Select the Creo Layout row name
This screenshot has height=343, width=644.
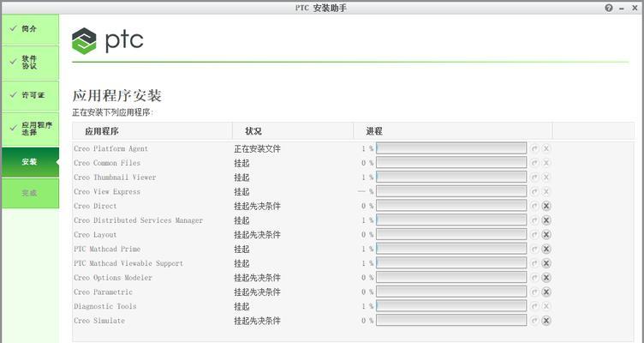pos(95,235)
